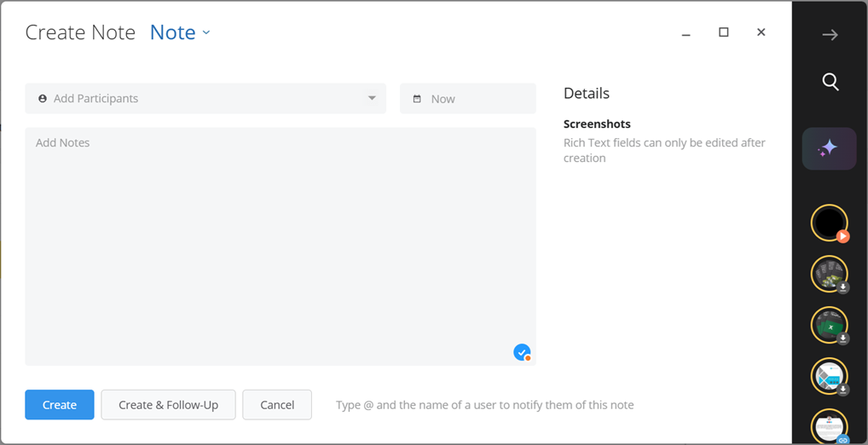The height and width of the screenshot is (445, 868).
Task: Click the blue Create button
Action: coord(59,405)
